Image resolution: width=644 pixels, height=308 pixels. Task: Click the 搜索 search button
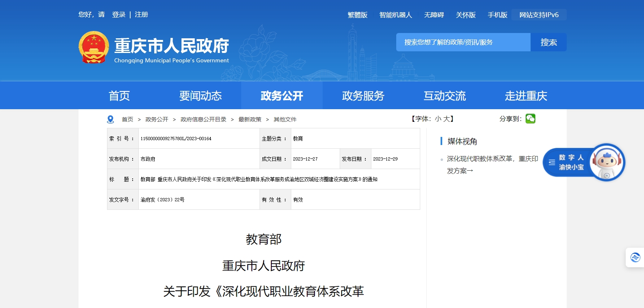(x=548, y=42)
